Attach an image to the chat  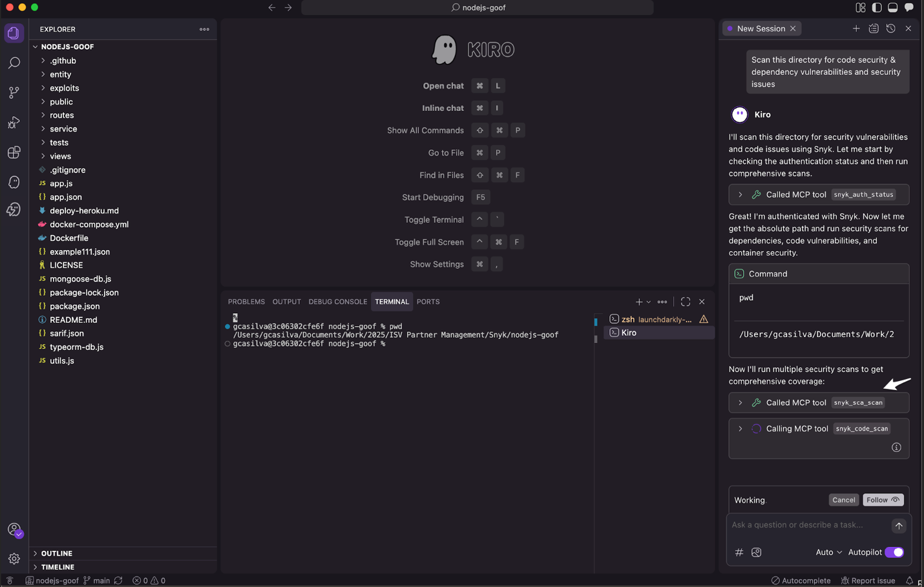click(x=757, y=552)
